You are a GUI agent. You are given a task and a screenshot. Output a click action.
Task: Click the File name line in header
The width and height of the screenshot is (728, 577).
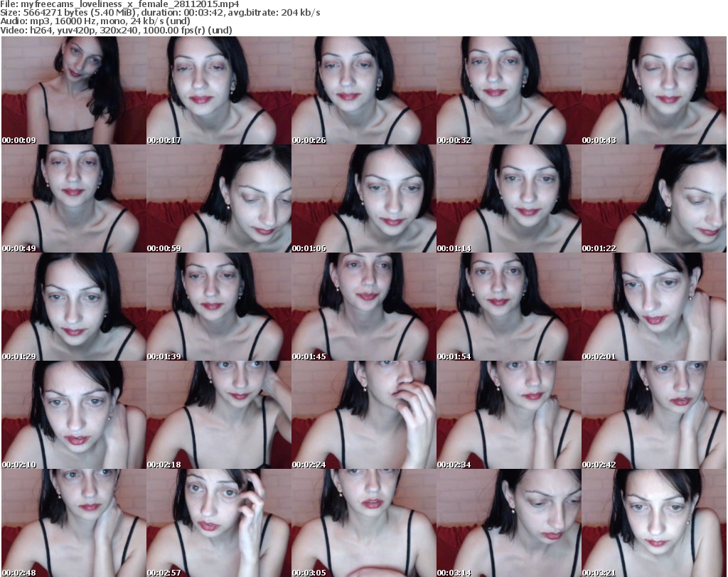point(119,4)
